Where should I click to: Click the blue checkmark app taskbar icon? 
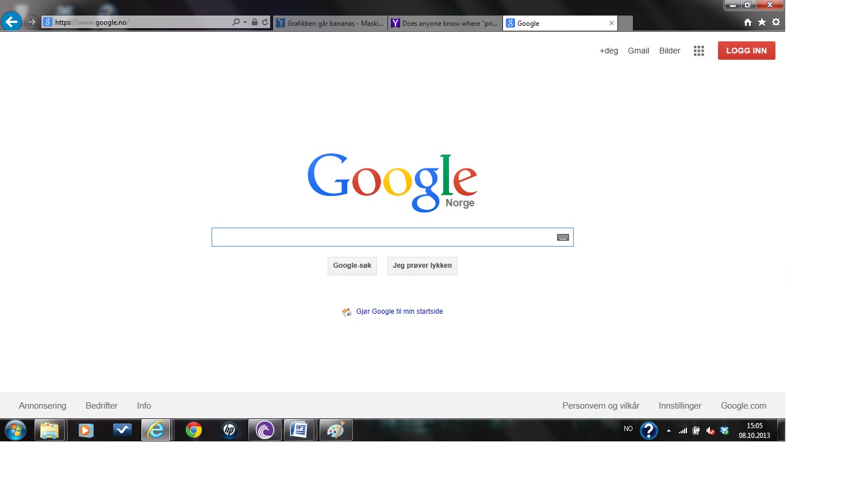point(122,430)
